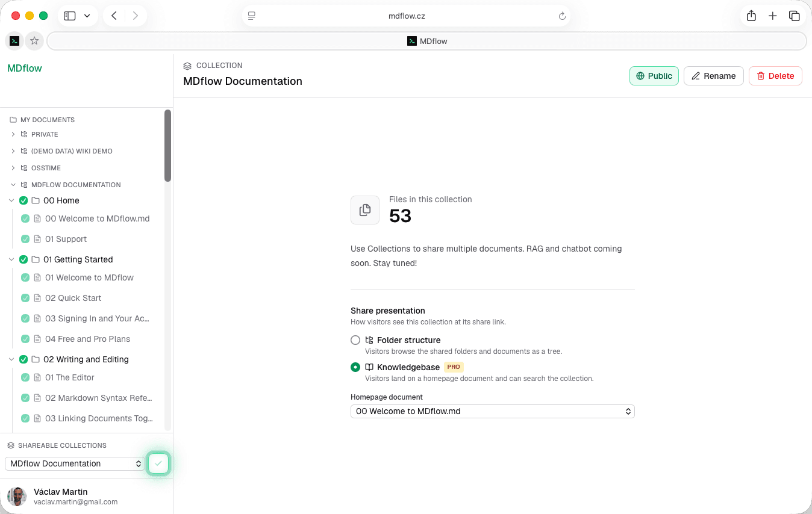Image resolution: width=812 pixels, height=514 pixels.
Task: Click folder icon beside 01 Getting Started
Action: pyautogui.click(x=36, y=259)
